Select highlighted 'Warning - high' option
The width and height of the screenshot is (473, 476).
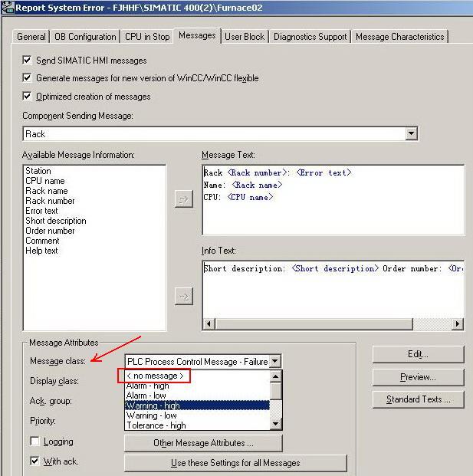(x=197, y=405)
